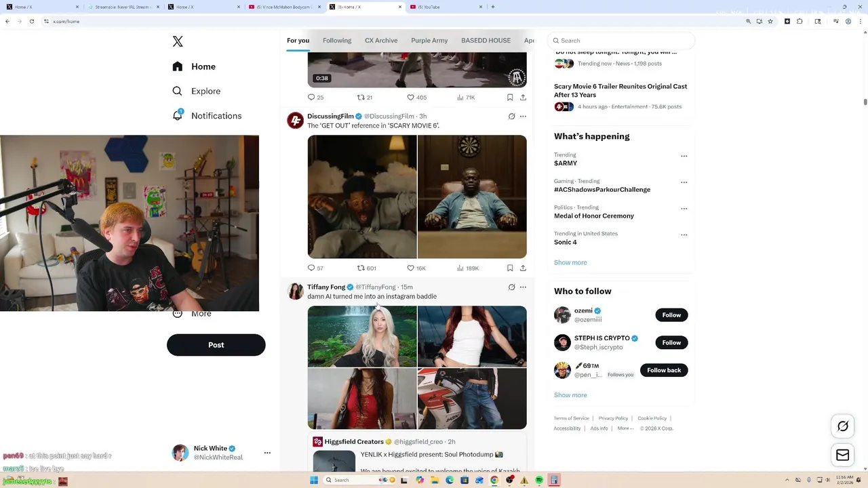Screen dimensions: 868x488
Task: Switch to the Purple Army tab
Action: coord(429,41)
